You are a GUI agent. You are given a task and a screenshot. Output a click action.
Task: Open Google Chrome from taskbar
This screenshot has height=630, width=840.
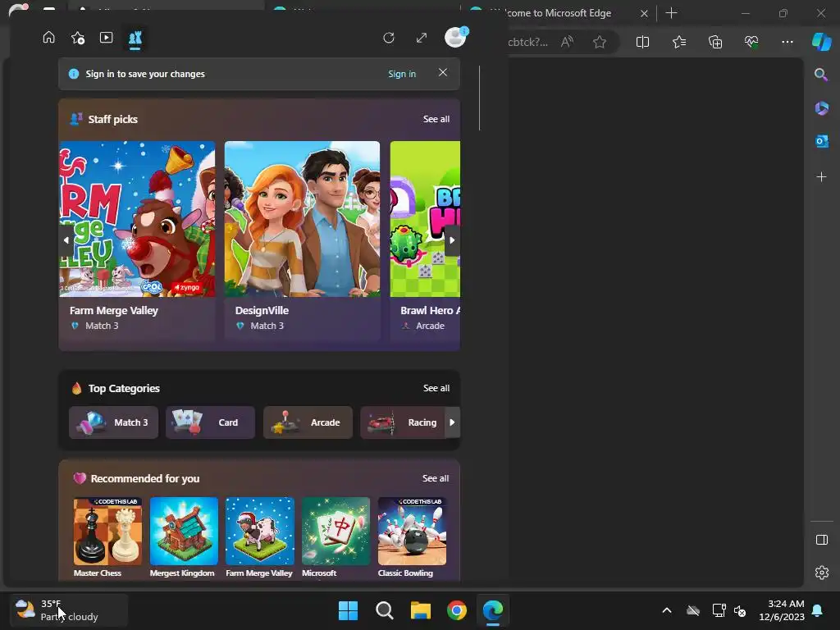456,610
